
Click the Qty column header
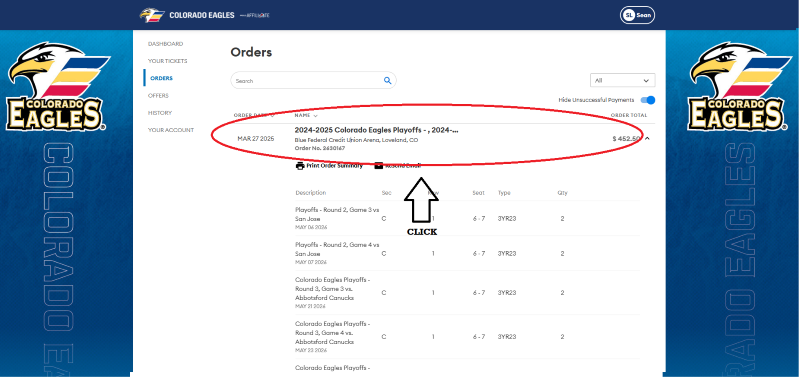pyautogui.click(x=562, y=193)
